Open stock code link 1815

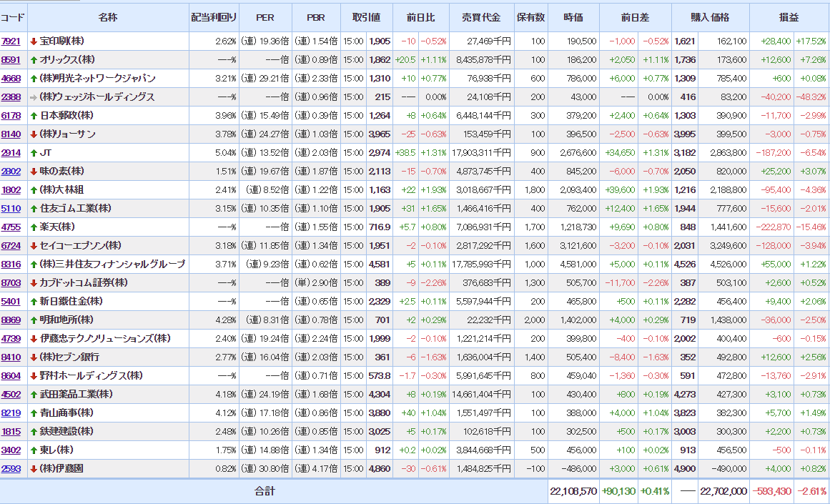pyautogui.click(x=11, y=432)
